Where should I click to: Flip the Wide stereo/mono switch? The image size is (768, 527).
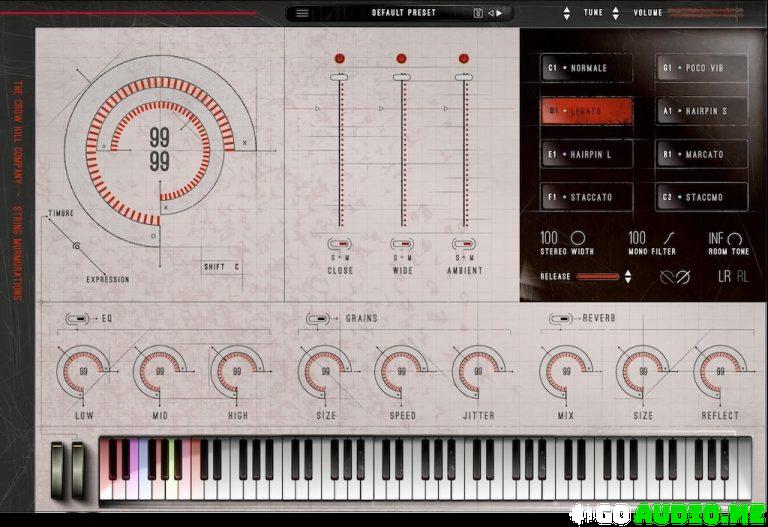tap(402, 243)
